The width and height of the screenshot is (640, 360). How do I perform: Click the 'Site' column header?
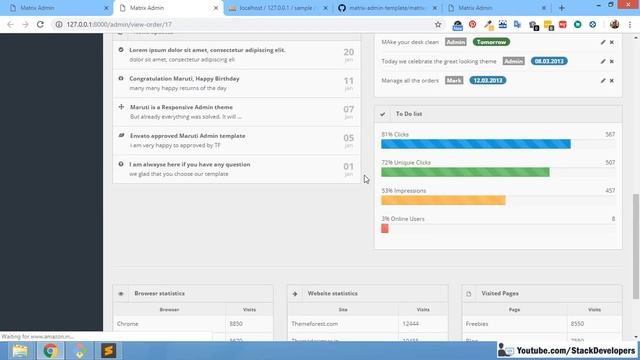343,309
